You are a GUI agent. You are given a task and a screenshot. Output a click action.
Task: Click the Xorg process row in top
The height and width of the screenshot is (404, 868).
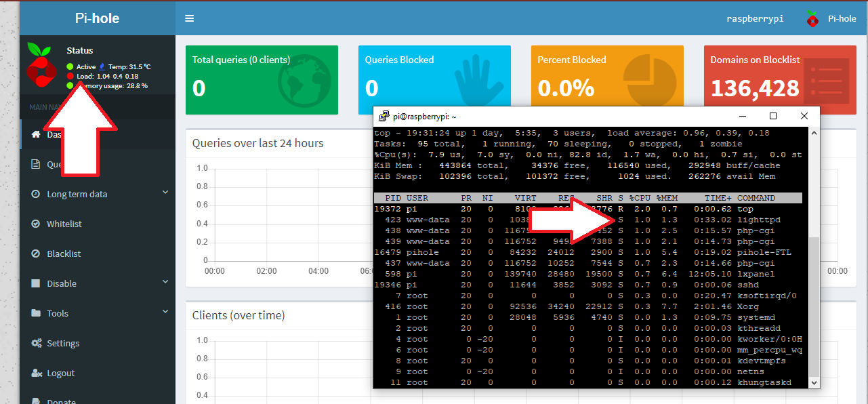coord(588,306)
